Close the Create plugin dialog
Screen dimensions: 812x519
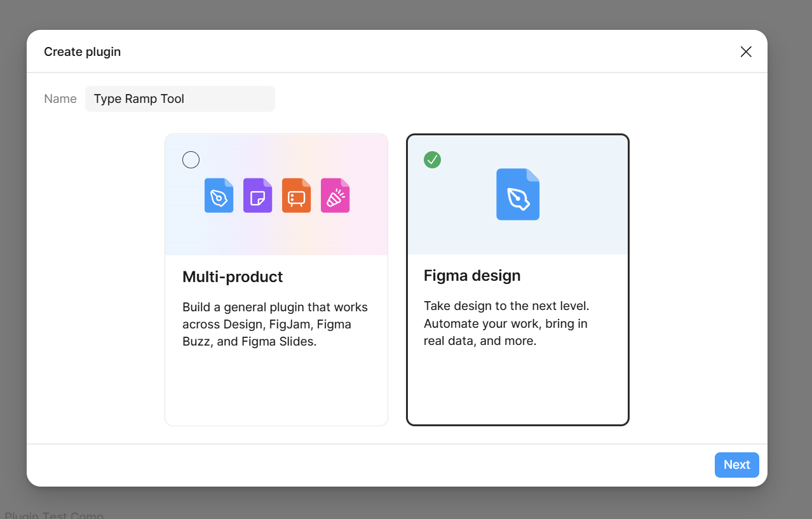[746, 51]
